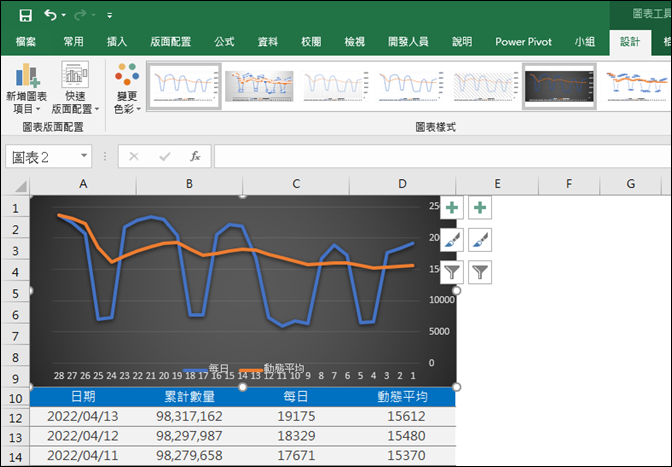Select the 日期 header cell
The height and width of the screenshot is (467, 672).
[83, 397]
